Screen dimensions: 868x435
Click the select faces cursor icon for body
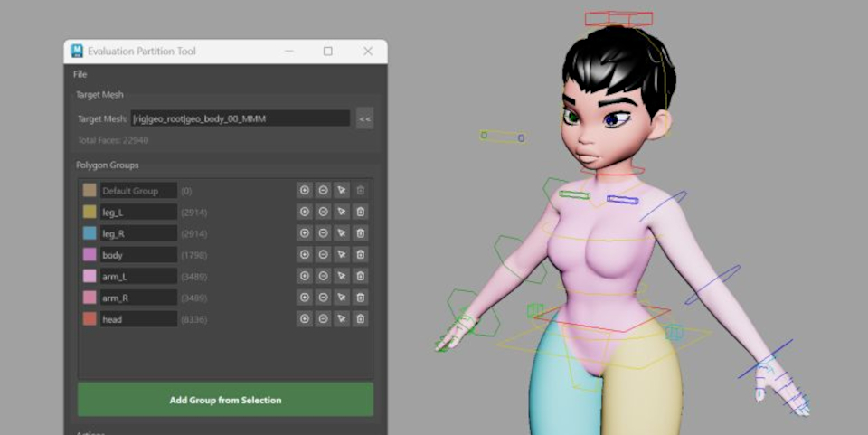[341, 255]
